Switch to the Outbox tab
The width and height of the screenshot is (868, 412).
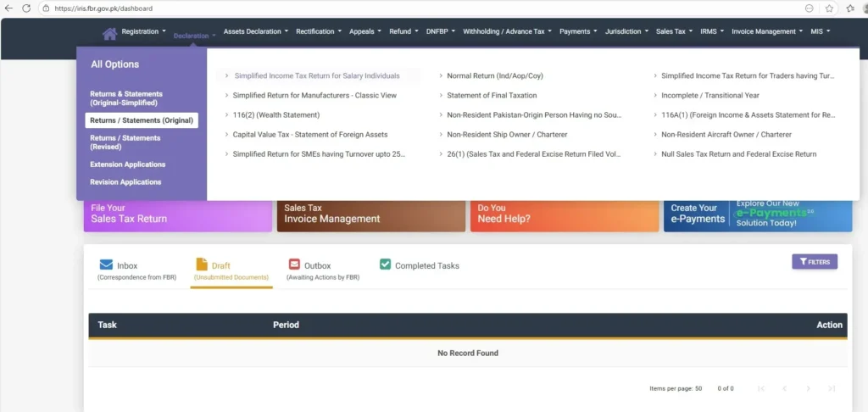(x=323, y=270)
